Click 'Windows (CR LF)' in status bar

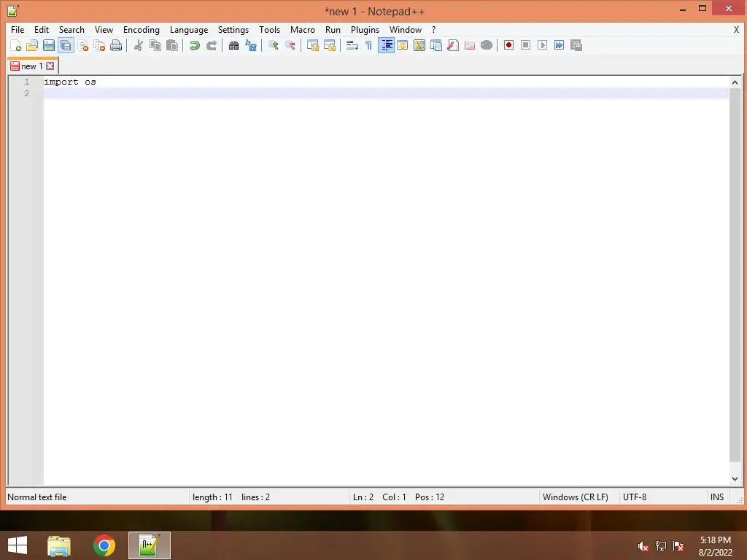[576, 497]
